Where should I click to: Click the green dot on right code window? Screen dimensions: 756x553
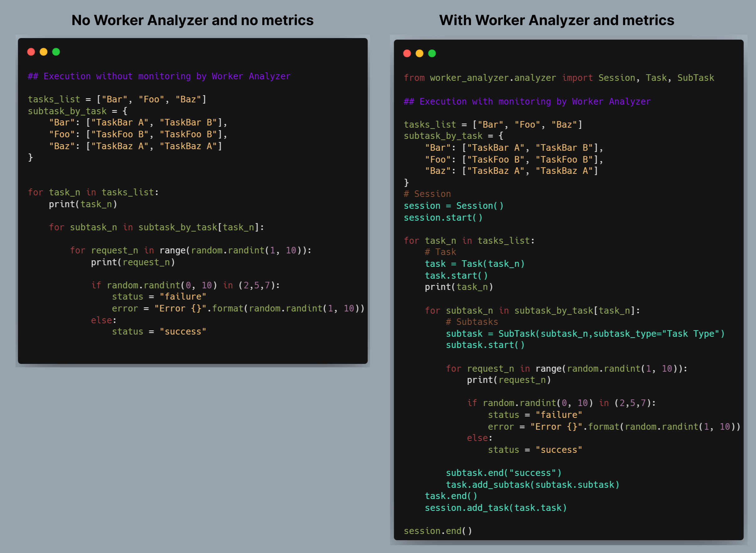coord(432,54)
